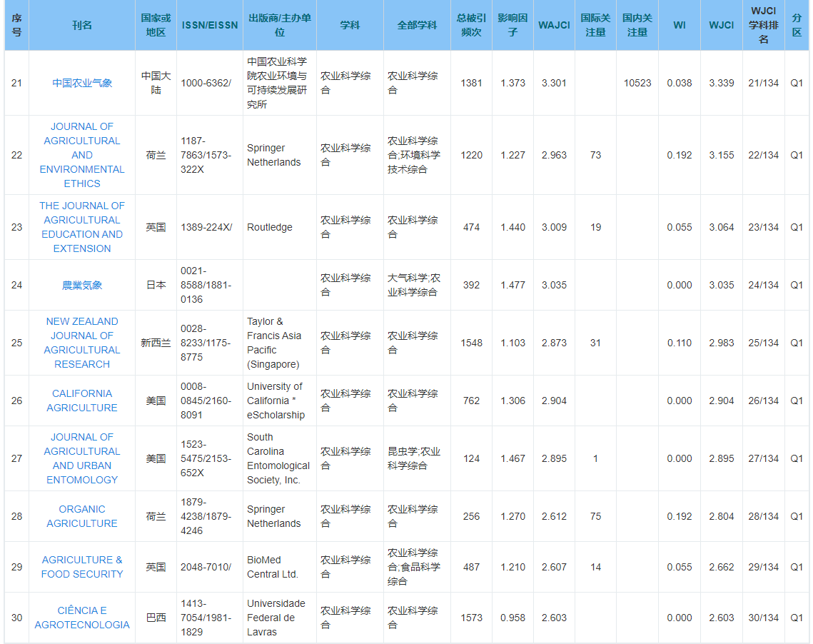
Task: Select country cell 新西兰
Action: pyautogui.click(x=156, y=343)
